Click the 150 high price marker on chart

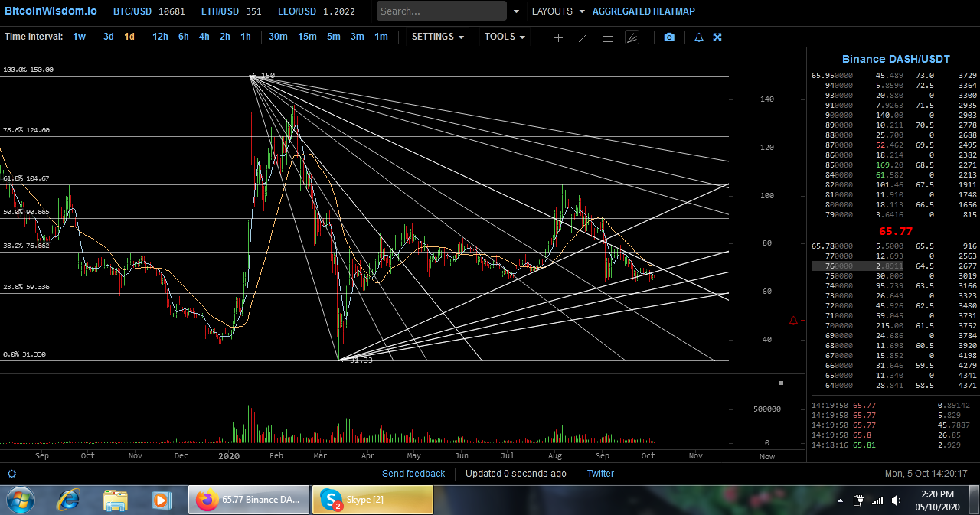coord(268,76)
